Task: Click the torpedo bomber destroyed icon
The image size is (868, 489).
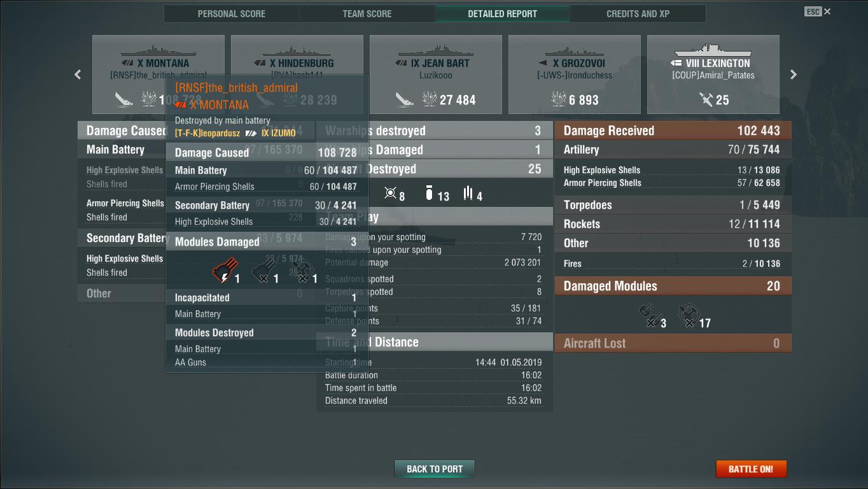Action: (468, 193)
